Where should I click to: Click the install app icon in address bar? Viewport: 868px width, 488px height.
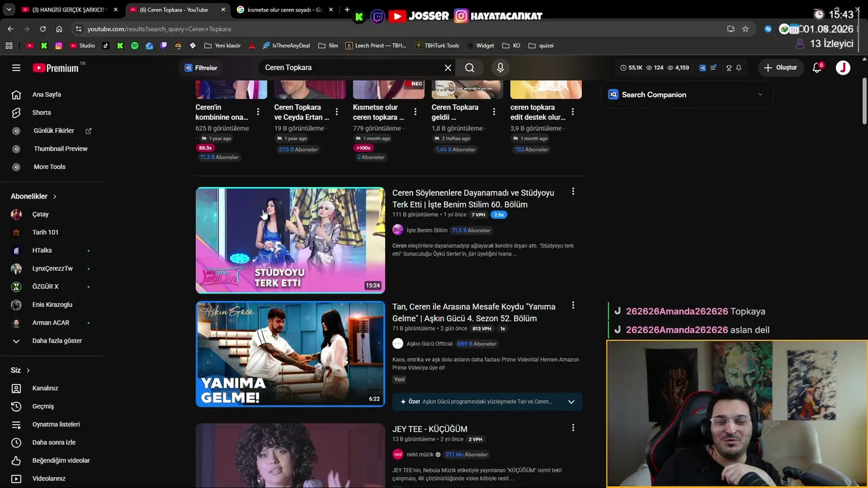(x=730, y=29)
